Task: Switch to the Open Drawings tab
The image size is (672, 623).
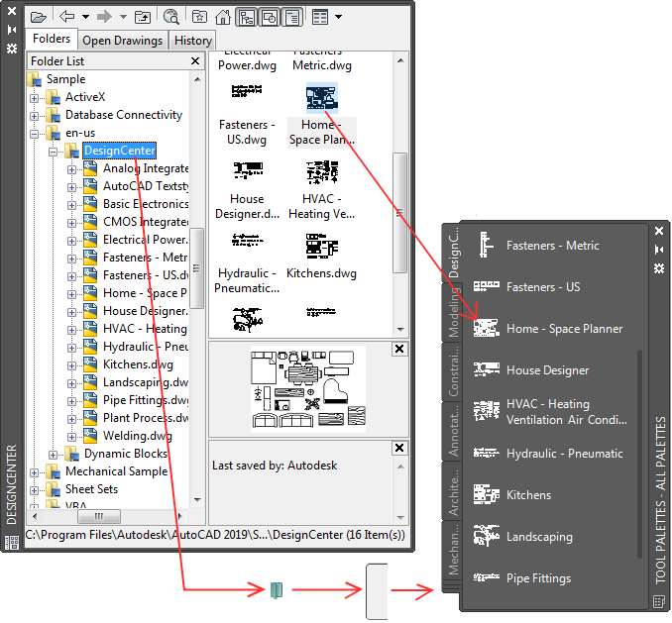Action: [122, 41]
